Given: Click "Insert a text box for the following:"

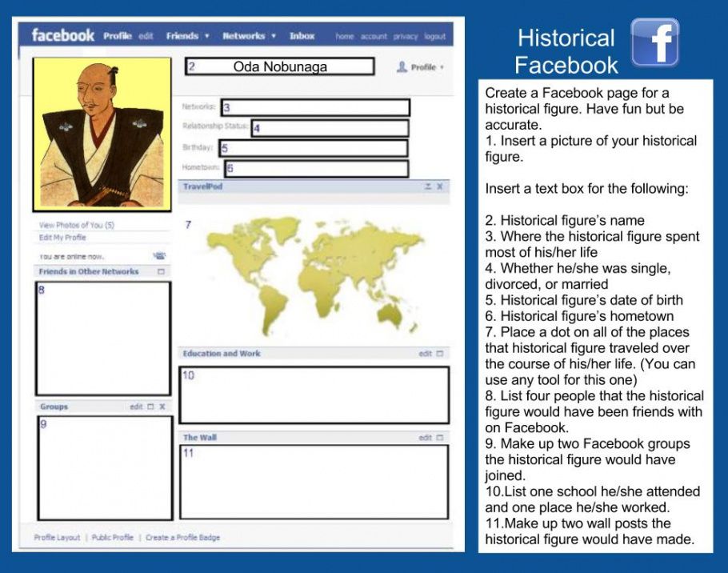Looking at the screenshot, I should click(587, 189).
